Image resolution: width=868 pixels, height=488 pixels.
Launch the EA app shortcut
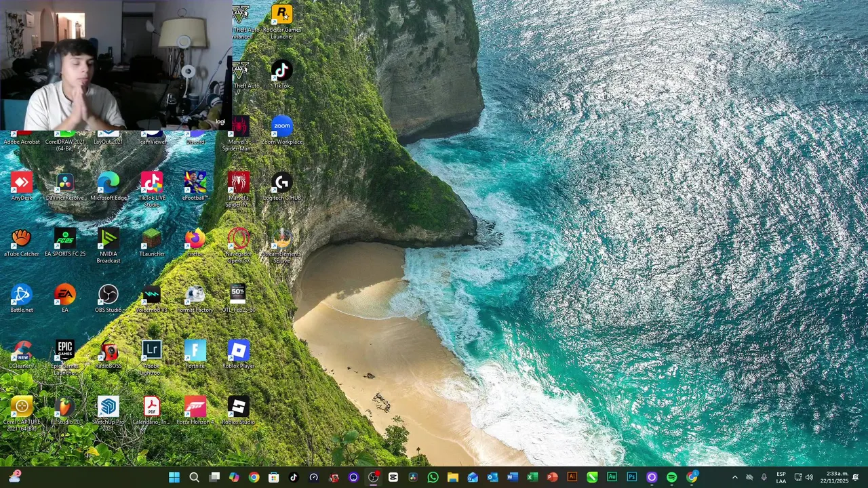click(64, 299)
